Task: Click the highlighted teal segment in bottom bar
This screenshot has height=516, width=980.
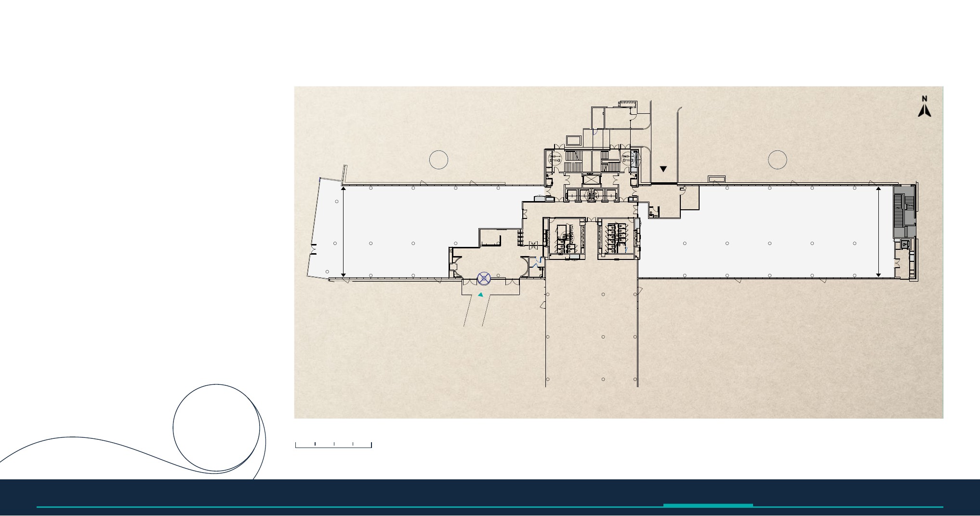Action: point(708,505)
